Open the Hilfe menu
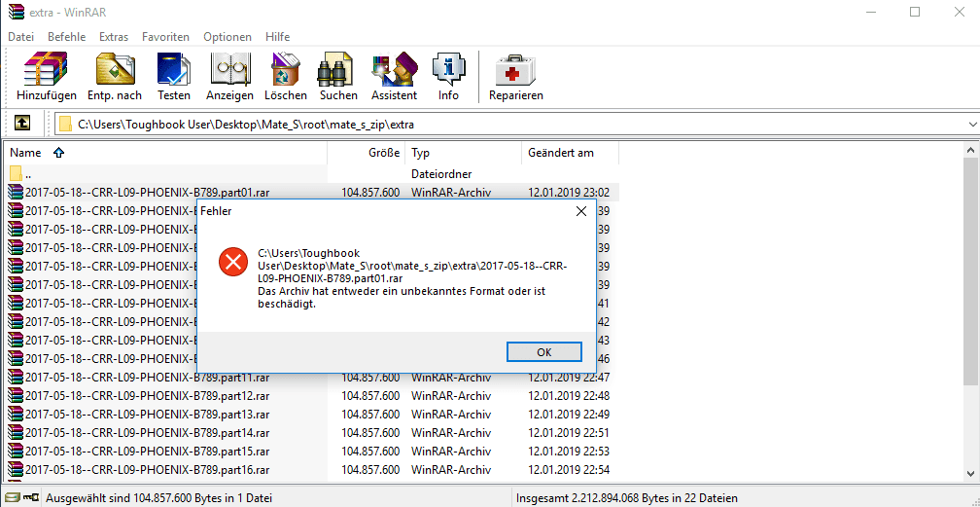Screen dimensions: 980x507 [277, 37]
